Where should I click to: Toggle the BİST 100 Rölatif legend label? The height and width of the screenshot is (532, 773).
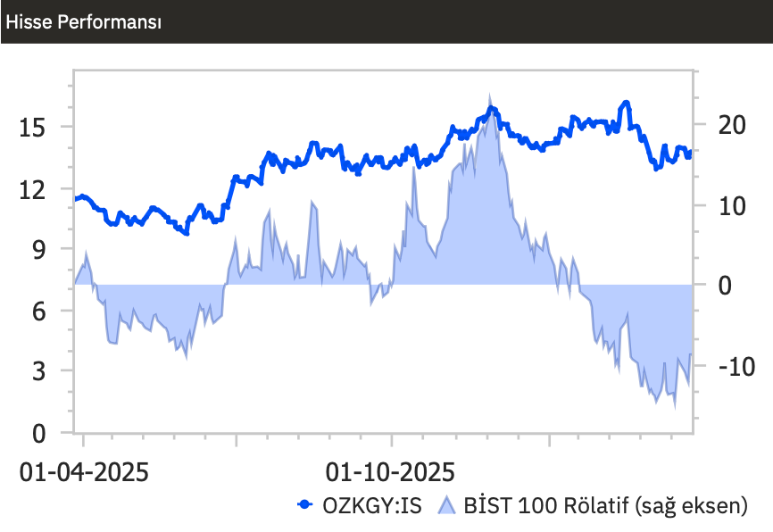tap(604, 505)
